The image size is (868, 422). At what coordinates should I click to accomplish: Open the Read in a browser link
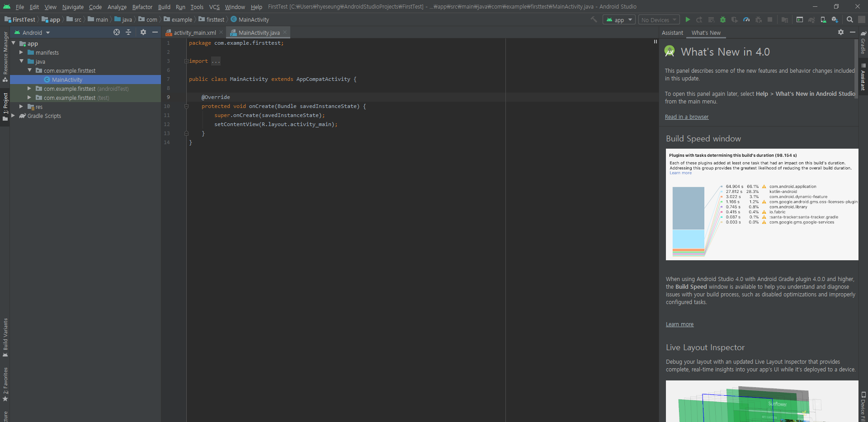(687, 117)
